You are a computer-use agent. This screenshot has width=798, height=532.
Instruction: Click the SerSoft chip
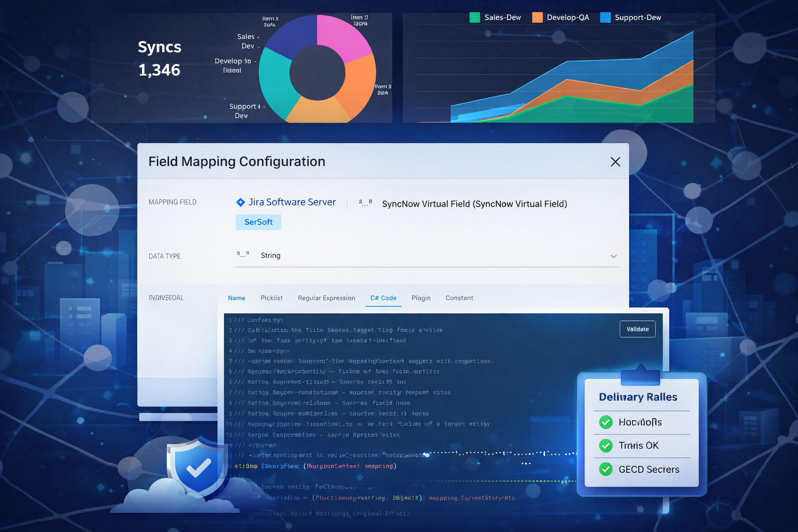tap(258, 222)
